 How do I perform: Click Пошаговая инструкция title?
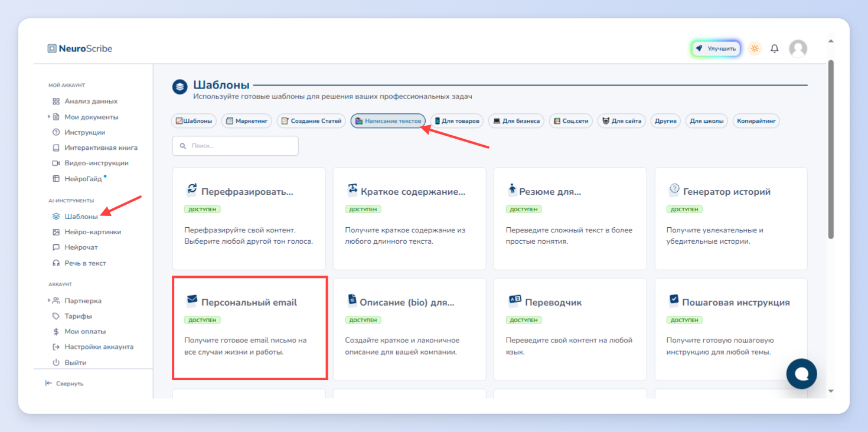(x=736, y=302)
